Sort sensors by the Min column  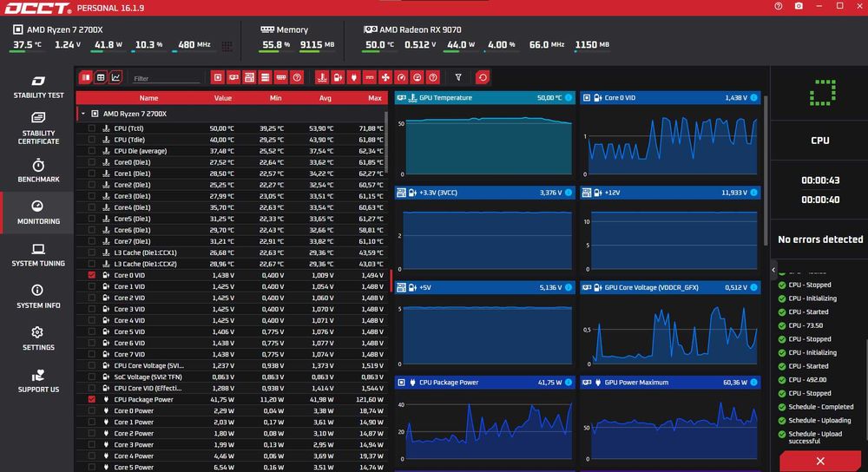click(275, 98)
